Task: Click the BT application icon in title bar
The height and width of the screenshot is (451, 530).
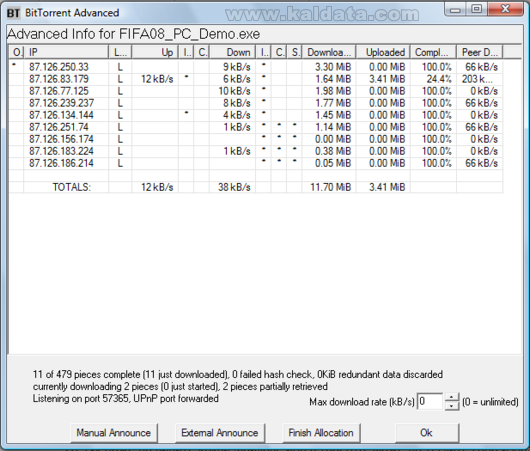Action: tap(14, 13)
